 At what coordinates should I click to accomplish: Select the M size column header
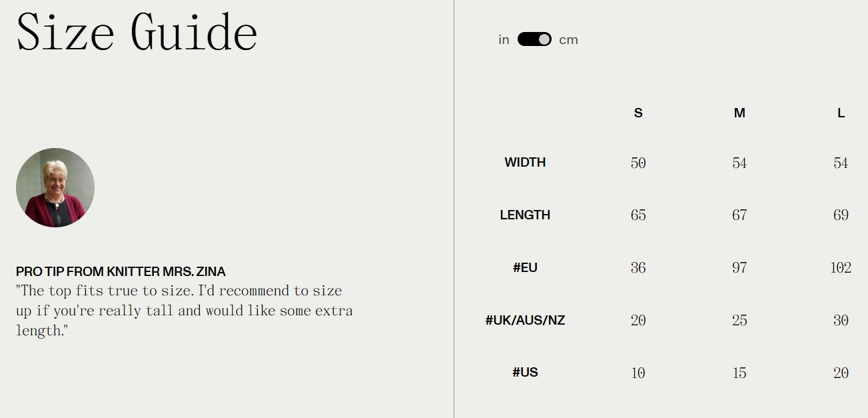coord(739,113)
